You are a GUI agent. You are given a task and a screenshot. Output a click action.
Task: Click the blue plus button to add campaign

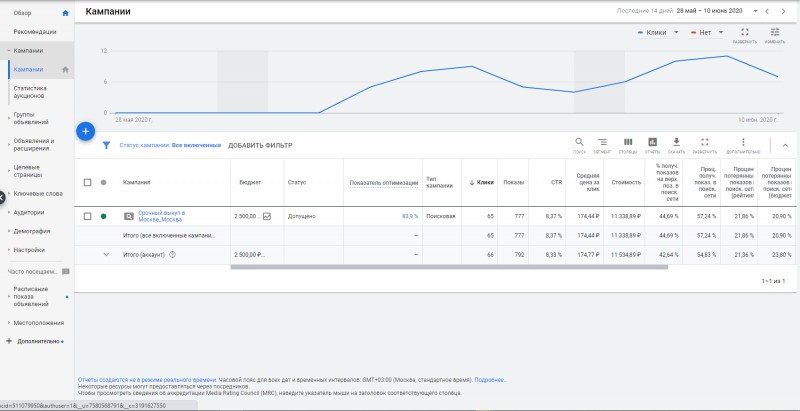coord(85,131)
